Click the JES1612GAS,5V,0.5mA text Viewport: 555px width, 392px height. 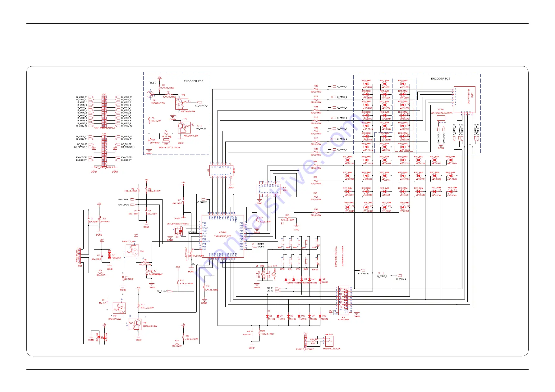click(442, 113)
